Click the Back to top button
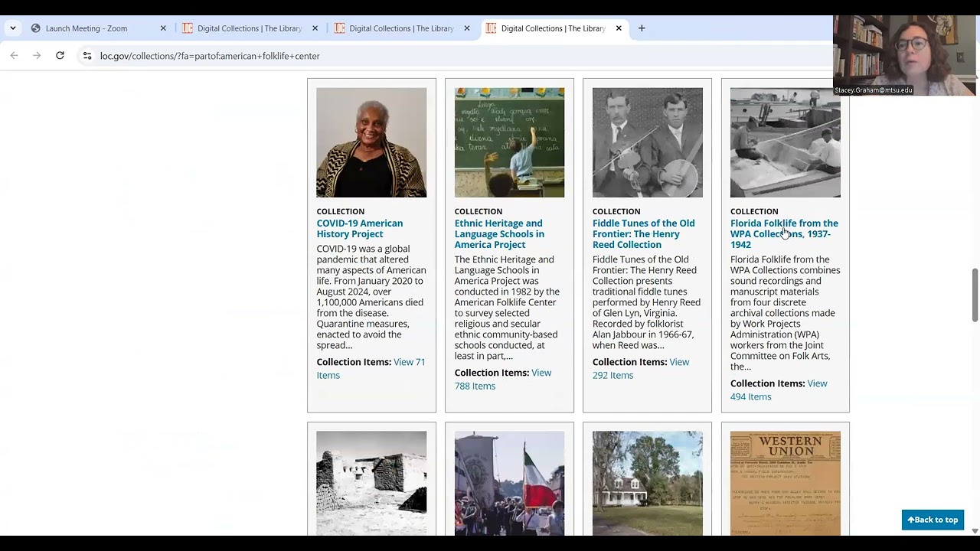Image resolution: width=980 pixels, height=551 pixels. click(933, 520)
